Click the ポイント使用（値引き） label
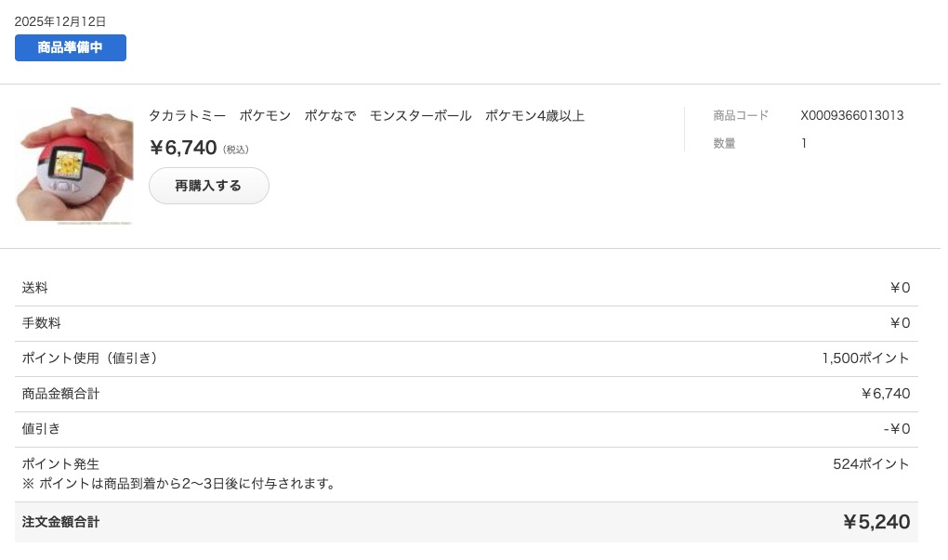Screen dimensions: 948x560 89,358
